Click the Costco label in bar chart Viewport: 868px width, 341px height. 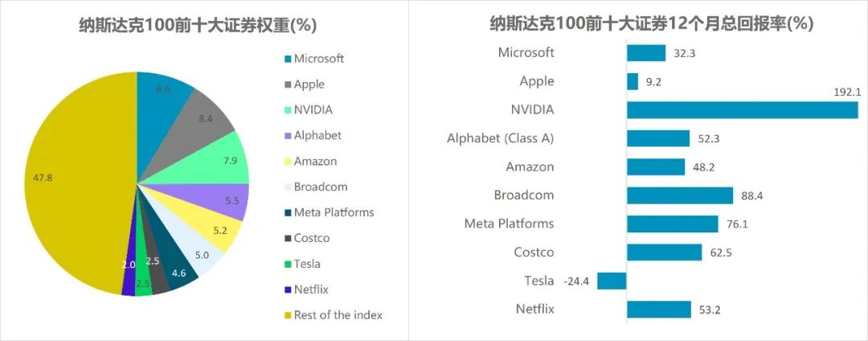pyautogui.click(x=534, y=253)
